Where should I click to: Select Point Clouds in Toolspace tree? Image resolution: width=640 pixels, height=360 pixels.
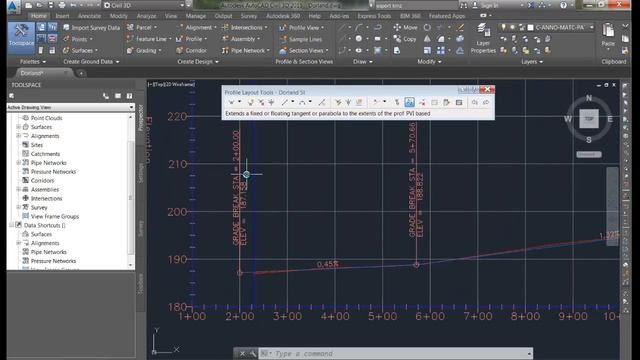[x=47, y=118]
